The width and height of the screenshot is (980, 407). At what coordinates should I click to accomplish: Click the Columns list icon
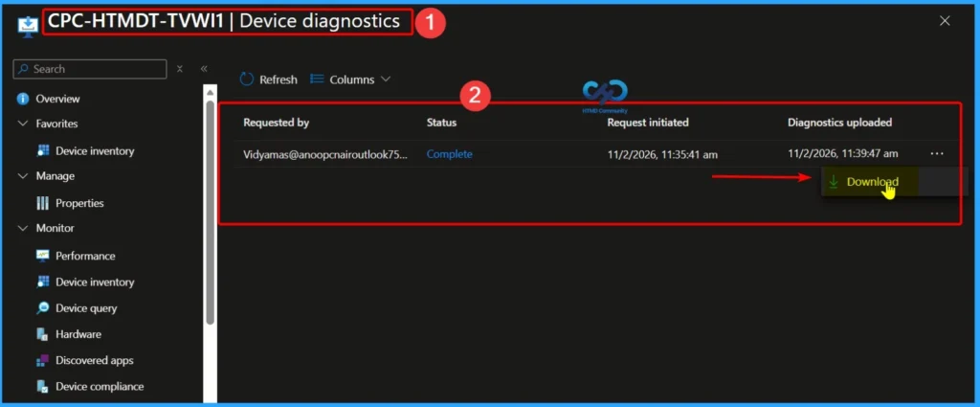(317, 79)
